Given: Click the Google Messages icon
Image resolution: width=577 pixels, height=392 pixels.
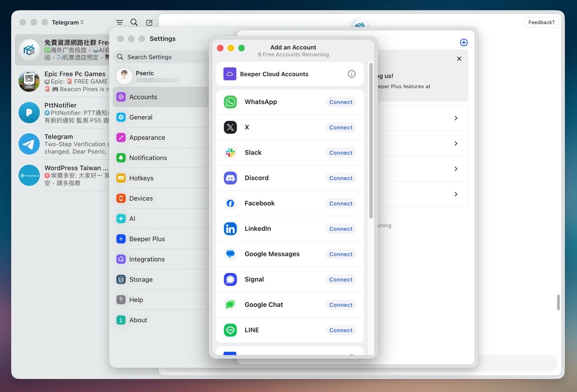Looking at the screenshot, I should click(230, 254).
